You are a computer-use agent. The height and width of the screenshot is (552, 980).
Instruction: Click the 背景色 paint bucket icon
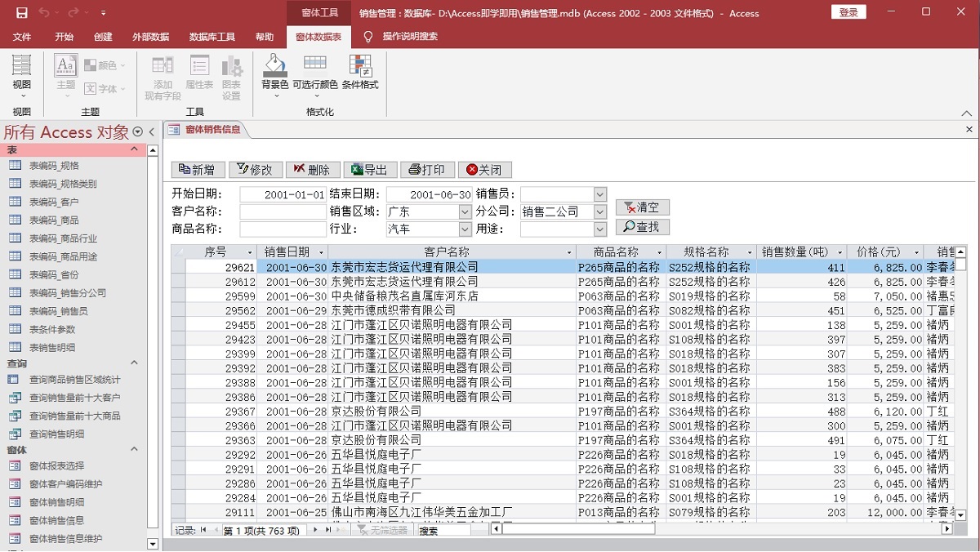pyautogui.click(x=274, y=65)
